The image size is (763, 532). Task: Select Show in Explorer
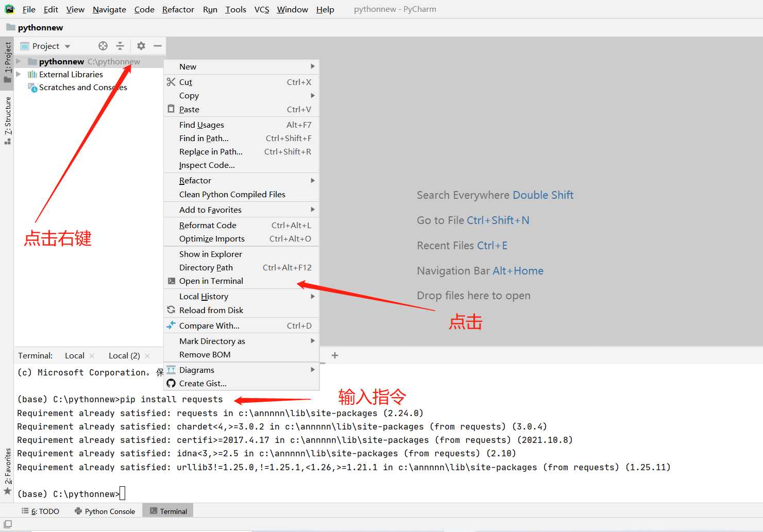(x=242, y=254)
